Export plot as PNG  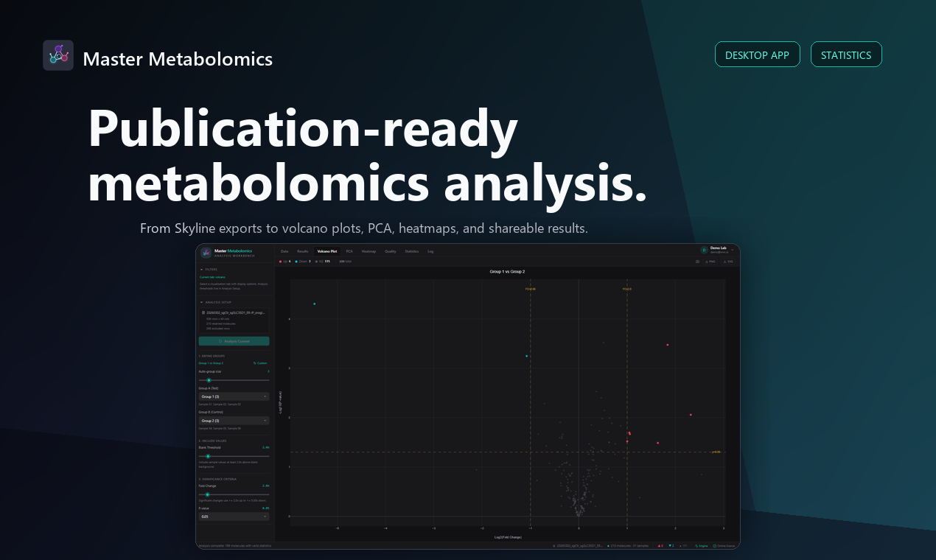pos(710,262)
